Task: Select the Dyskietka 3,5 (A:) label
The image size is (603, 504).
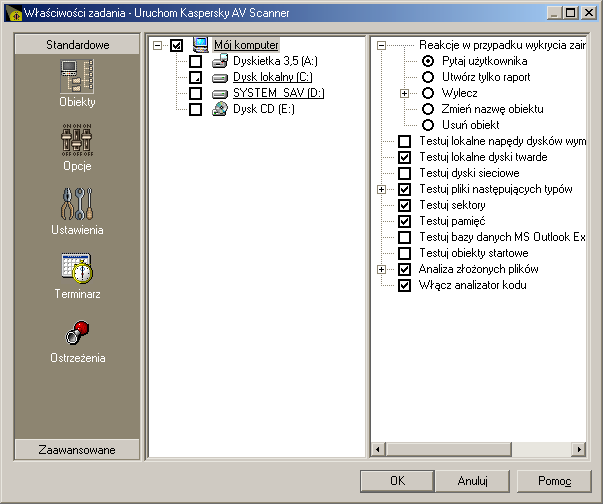Action: 275,61
